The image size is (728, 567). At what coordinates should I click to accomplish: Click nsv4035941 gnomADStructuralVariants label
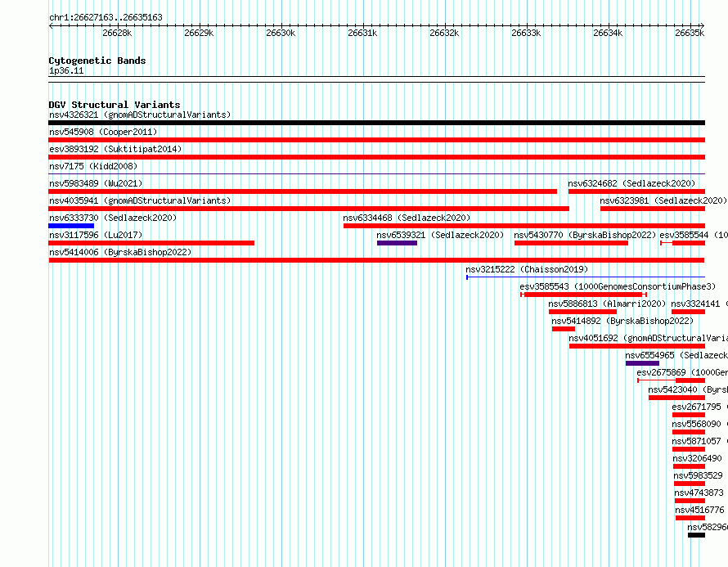click(140, 200)
